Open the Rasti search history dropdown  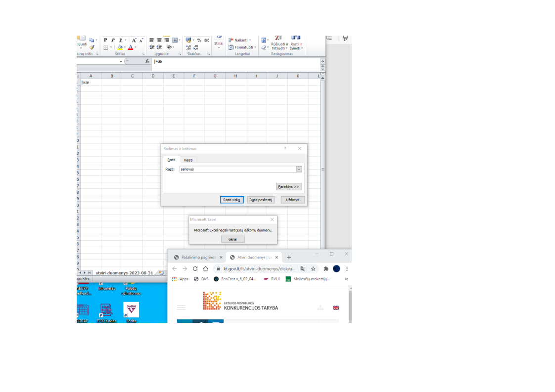(299, 169)
